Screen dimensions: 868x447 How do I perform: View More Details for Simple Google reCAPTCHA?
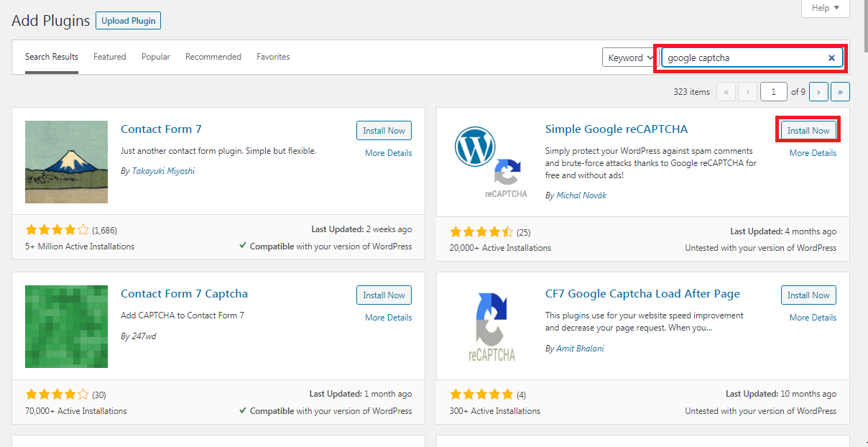(813, 153)
